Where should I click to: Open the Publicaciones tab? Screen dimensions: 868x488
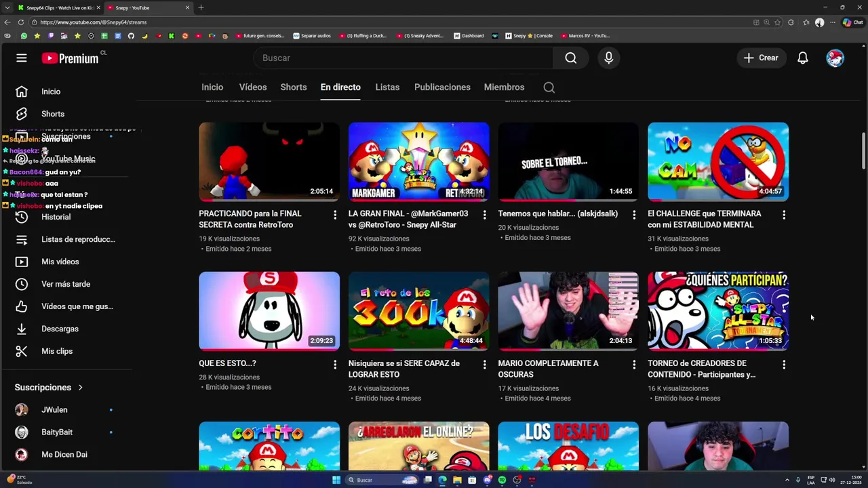click(442, 87)
